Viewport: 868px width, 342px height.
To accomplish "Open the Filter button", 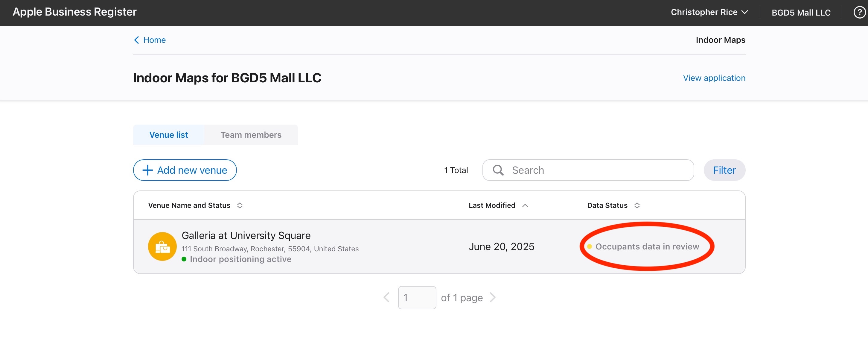I will 724,170.
